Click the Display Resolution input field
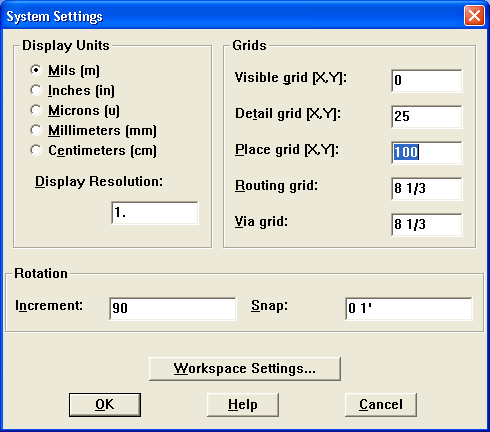Image resolution: width=490 pixels, height=432 pixels. 155,213
